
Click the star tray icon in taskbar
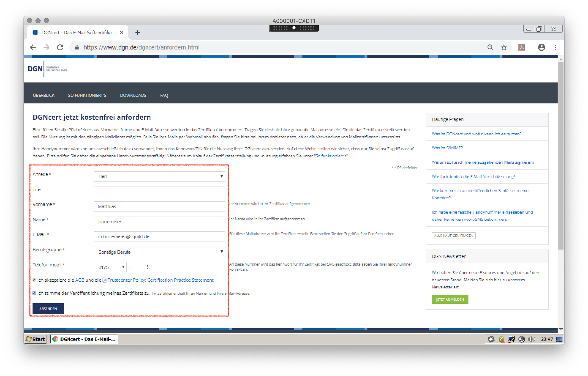[491, 339]
